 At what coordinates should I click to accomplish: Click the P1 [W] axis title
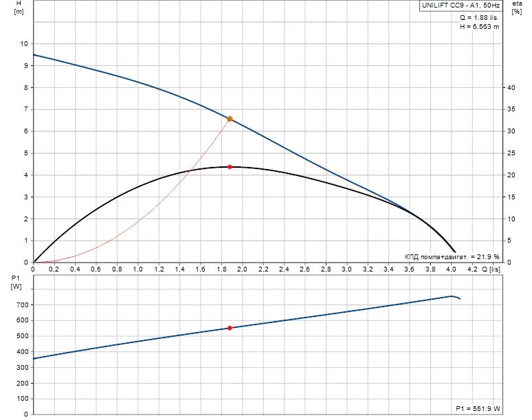(x=17, y=282)
